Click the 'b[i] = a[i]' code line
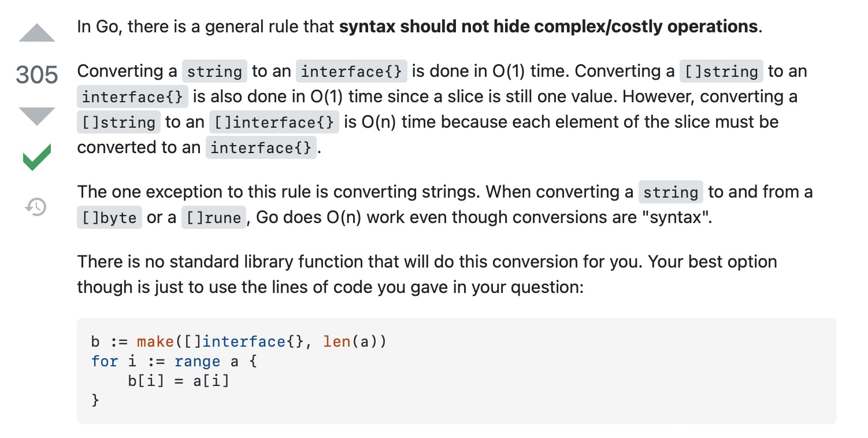The width and height of the screenshot is (868, 438). (179, 381)
